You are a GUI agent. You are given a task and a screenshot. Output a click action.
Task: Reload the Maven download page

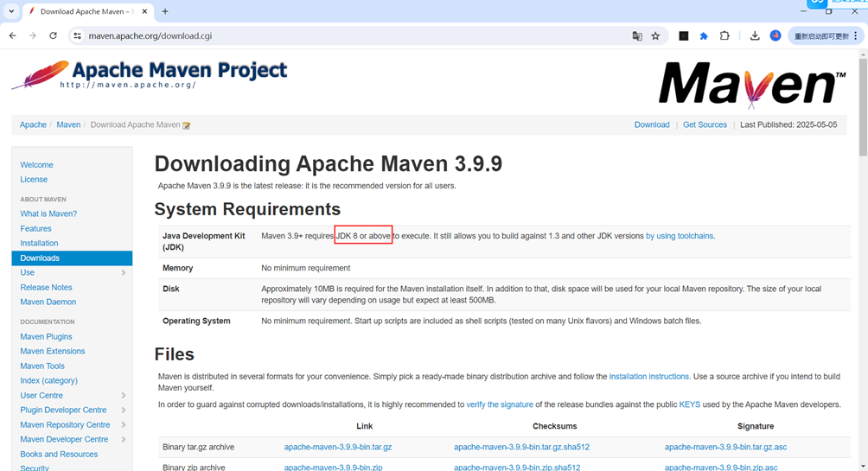(x=53, y=36)
